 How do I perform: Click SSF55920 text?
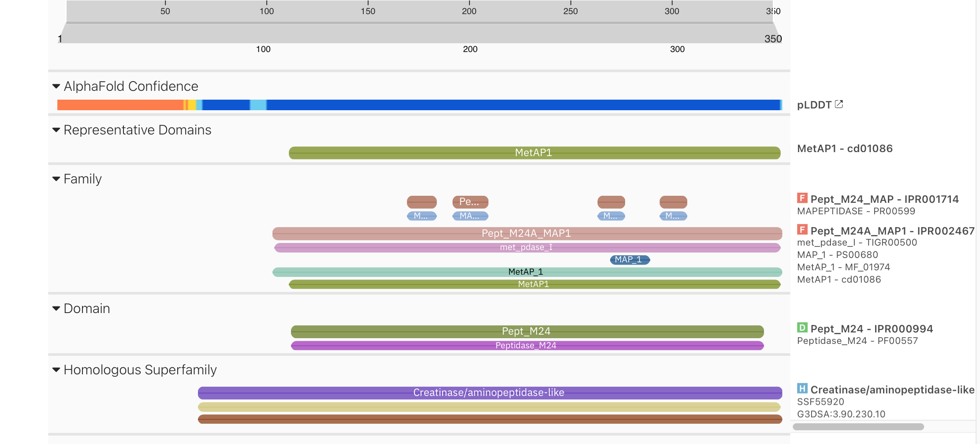coord(820,402)
